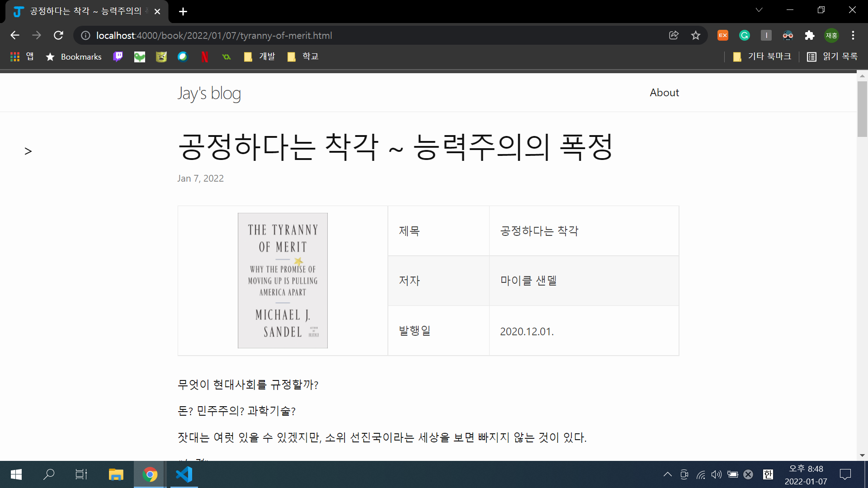Open the taskbar clock and calendar
Image resolution: width=868 pixels, height=488 pixels.
coord(806,474)
